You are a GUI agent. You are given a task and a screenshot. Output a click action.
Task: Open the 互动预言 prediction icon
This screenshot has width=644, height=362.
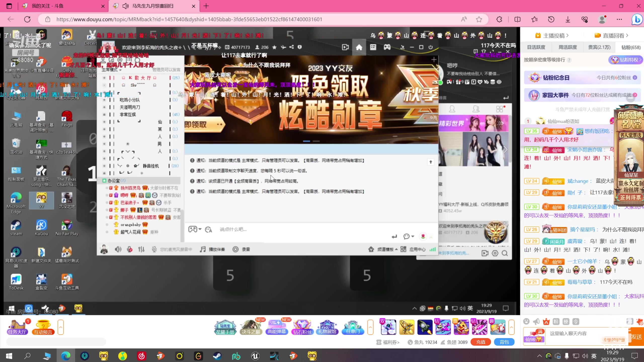43,327
